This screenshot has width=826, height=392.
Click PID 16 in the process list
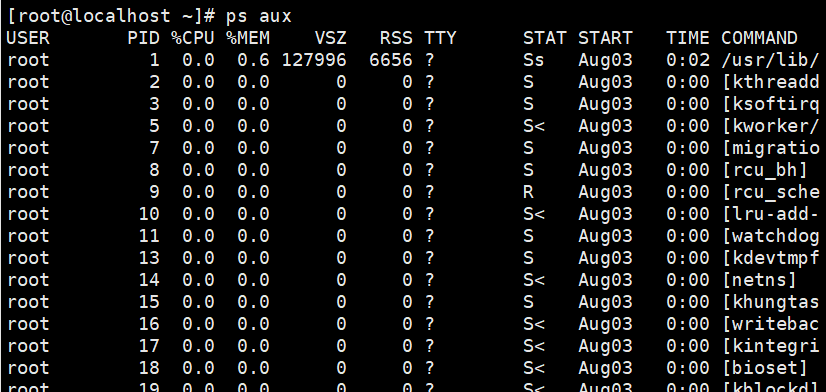[x=149, y=325]
